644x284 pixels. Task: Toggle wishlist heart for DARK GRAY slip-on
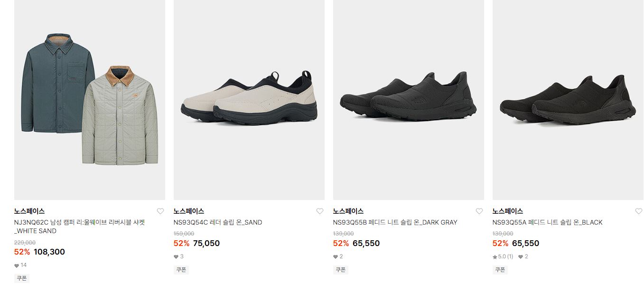479,211
